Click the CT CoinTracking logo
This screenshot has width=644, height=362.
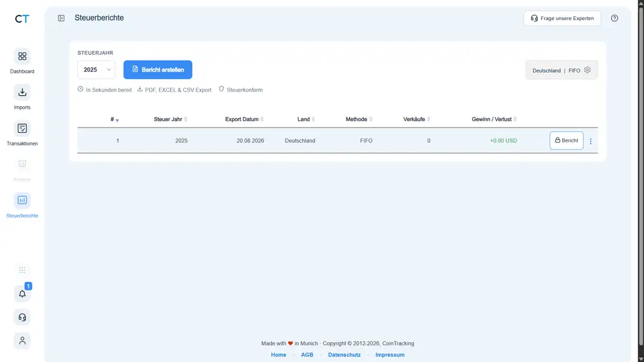22,19
